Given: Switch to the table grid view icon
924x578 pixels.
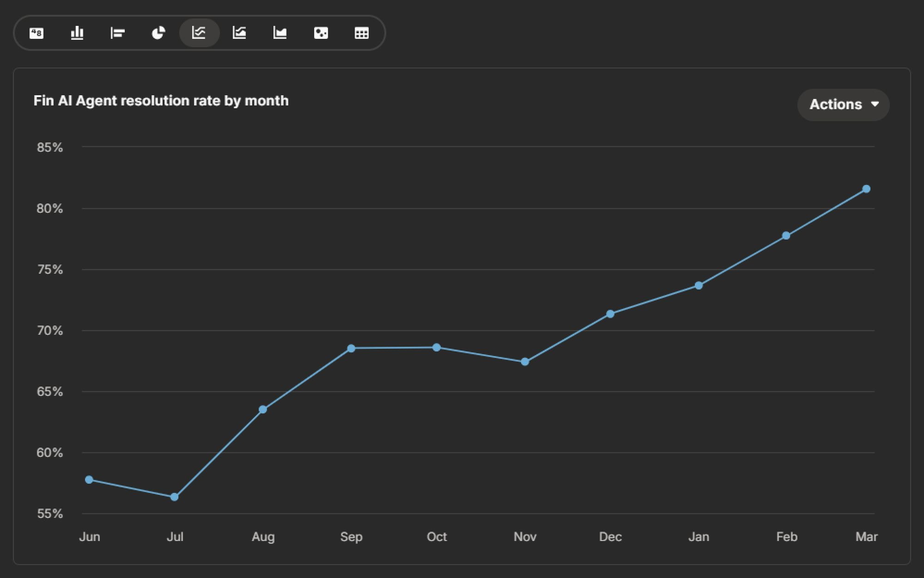Looking at the screenshot, I should pos(361,33).
